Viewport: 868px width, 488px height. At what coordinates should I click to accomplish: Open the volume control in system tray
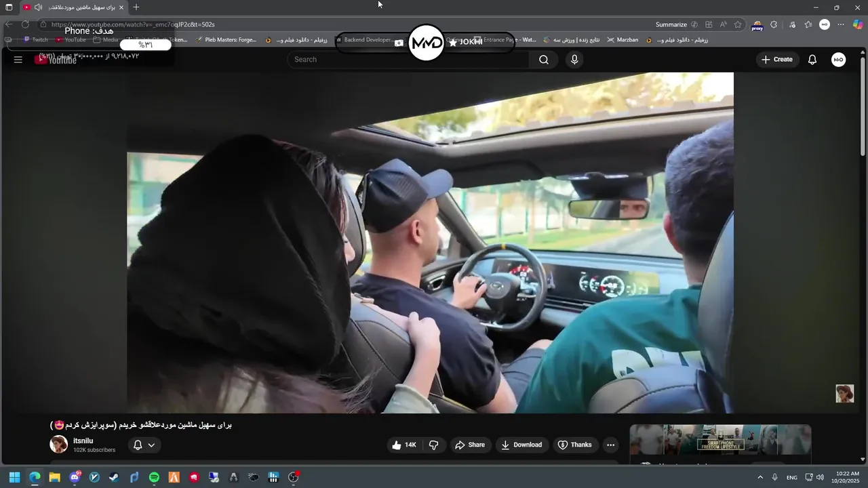pos(820,477)
